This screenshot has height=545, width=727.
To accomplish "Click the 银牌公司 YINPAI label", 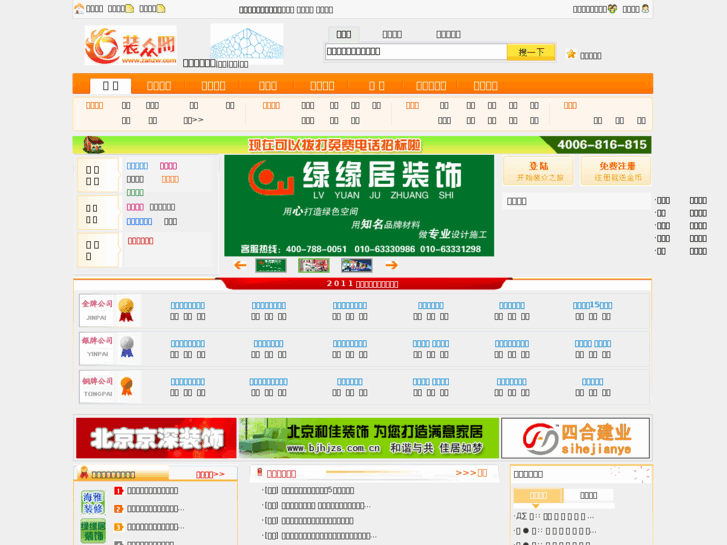I will click(97, 346).
